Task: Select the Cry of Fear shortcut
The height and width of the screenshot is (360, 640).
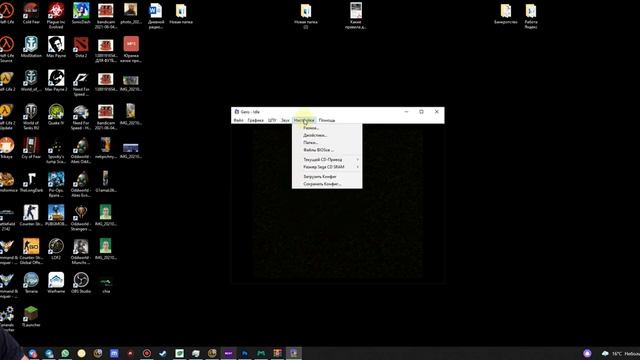Action: click(31, 148)
